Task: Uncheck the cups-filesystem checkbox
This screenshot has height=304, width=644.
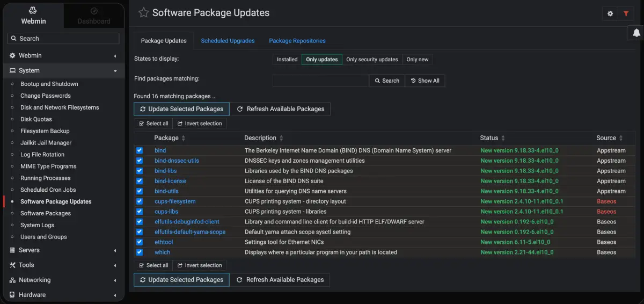Action: [140, 201]
